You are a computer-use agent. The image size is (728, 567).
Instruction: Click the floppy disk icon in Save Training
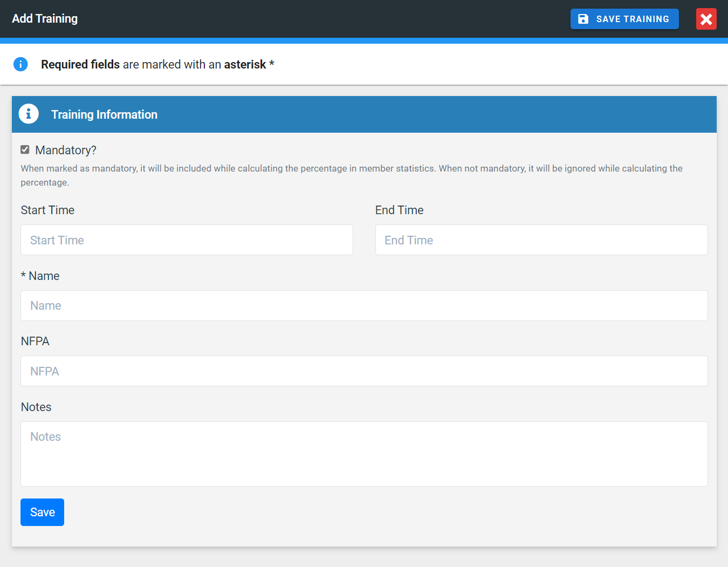(583, 19)
